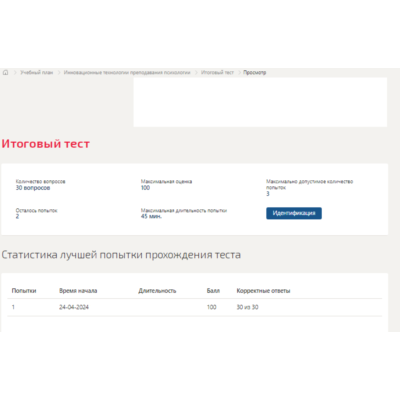The width and height of the screenshot is (400, 400).
Task: Select 'Количество вопросов' label
Action: [40, 181]
